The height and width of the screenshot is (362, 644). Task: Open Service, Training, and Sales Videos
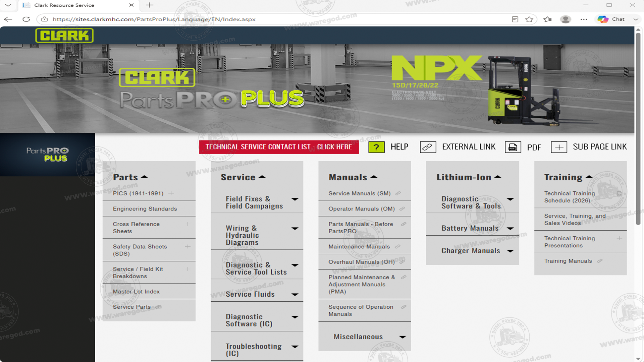[x=575, y=220]
